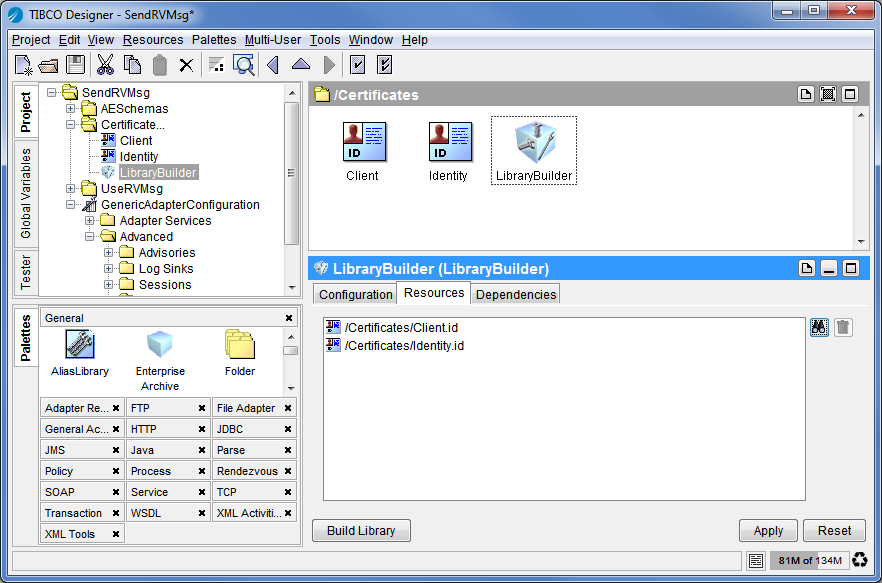Select the Client certificate icon in the /Certificates panel

[x=364, y=142]
